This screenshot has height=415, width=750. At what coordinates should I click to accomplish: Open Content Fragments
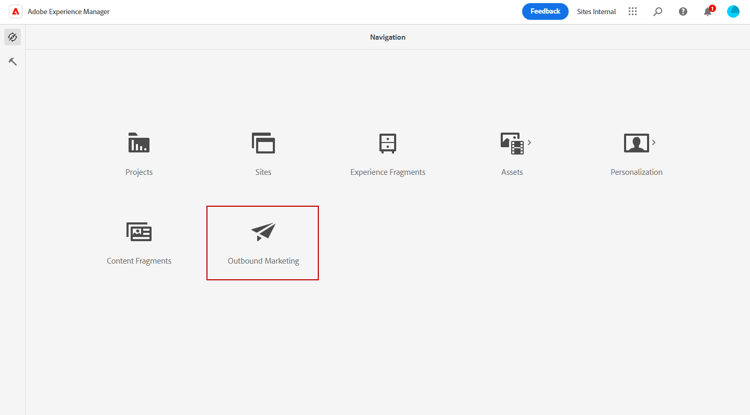point(139,232)
